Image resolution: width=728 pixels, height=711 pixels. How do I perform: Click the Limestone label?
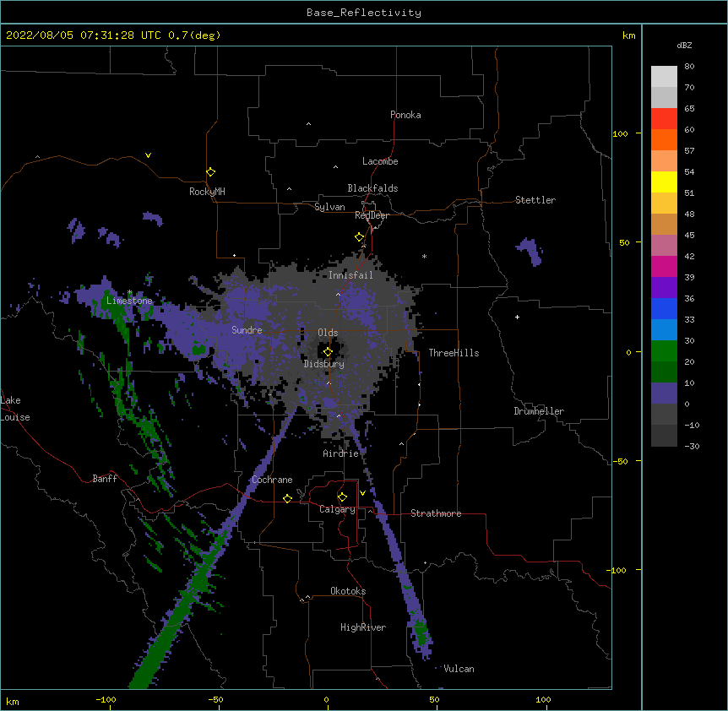pos(129,301)
